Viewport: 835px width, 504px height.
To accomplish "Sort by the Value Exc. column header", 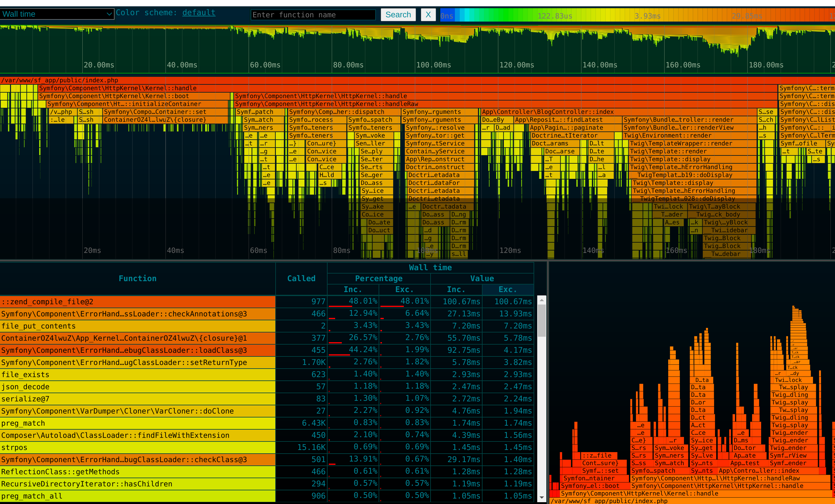I will tap(507, 290).
